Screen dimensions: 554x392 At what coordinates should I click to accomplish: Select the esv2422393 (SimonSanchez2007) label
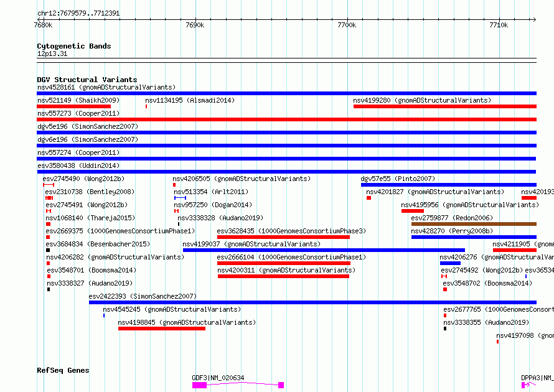[x=143, y=296]
